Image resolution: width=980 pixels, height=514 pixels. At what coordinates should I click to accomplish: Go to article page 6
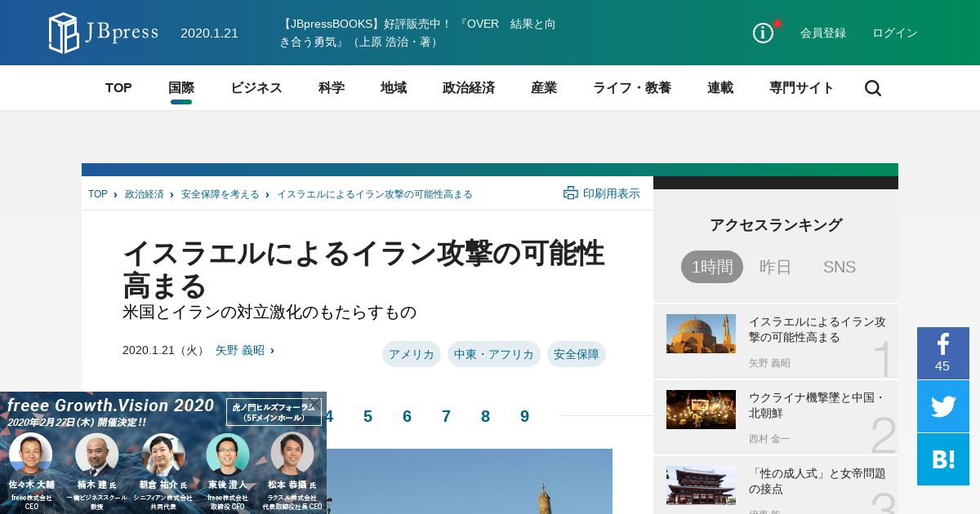point(407,416)
